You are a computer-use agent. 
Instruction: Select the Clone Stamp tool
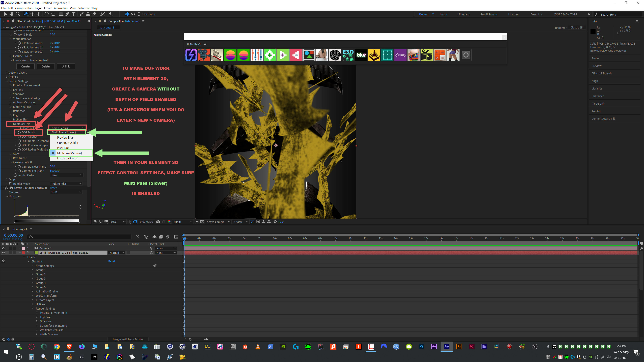[x=88, y=14]
